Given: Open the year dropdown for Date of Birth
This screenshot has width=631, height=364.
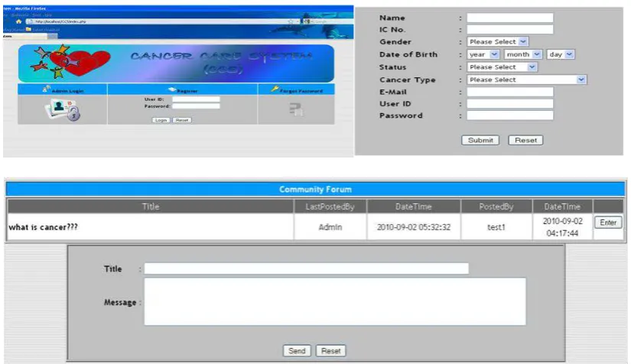Looking at the screenshot, I should pos(483,54).
